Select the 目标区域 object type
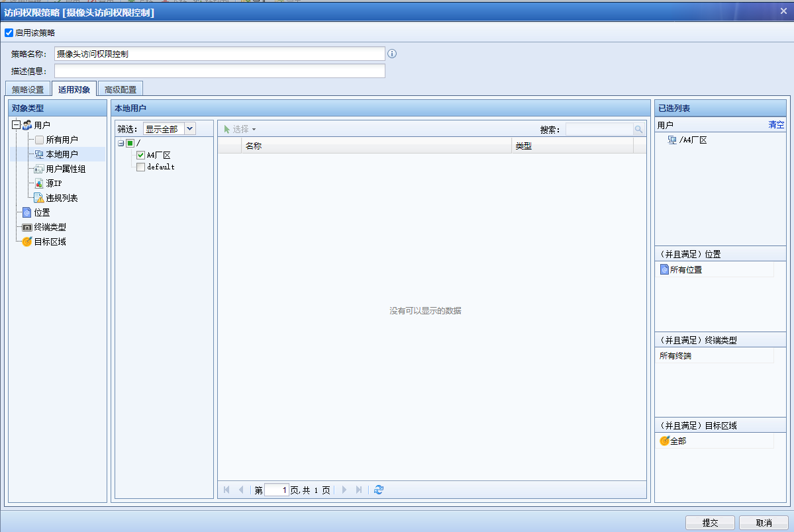 (50, 242)
